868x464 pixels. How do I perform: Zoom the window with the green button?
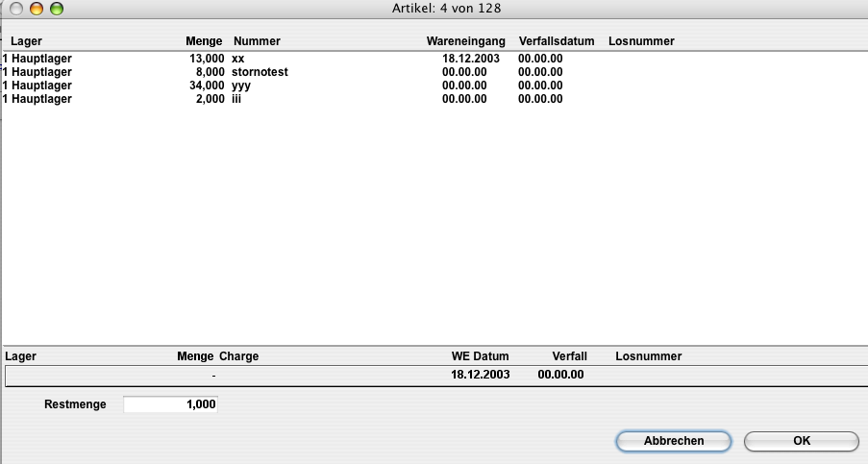point(56,9)
